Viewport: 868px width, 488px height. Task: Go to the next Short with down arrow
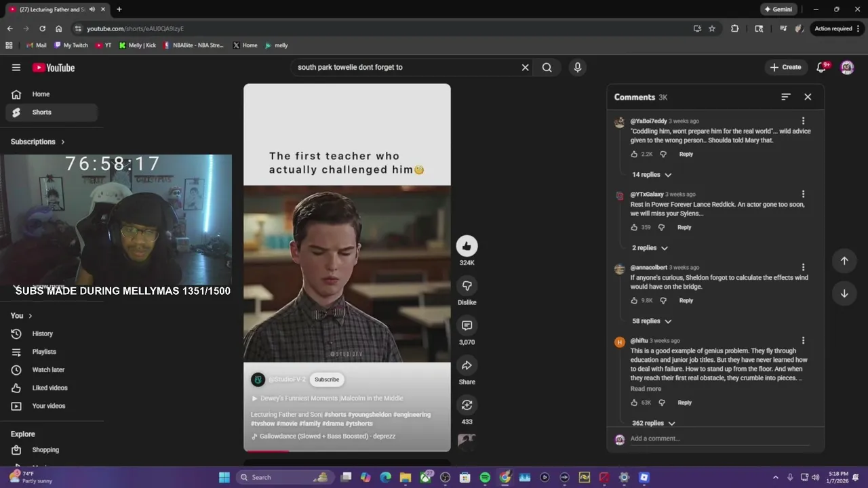[x=844, y=293]
